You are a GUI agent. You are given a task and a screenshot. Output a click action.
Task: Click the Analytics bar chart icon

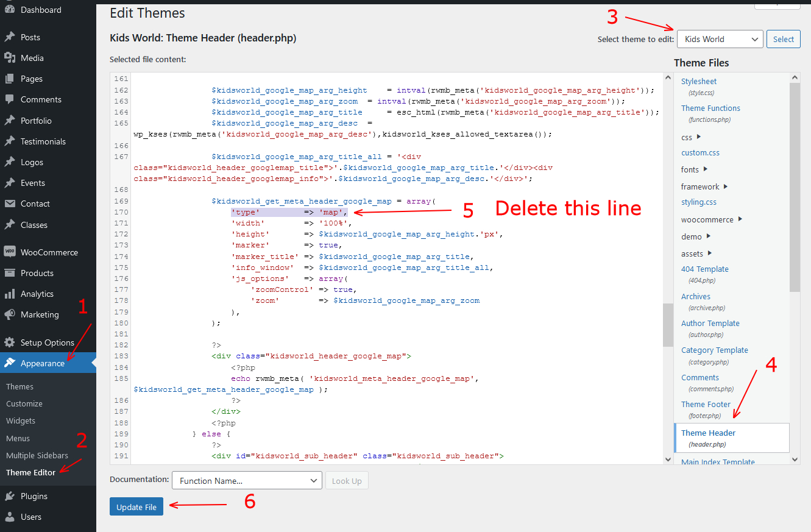[10, 294]
